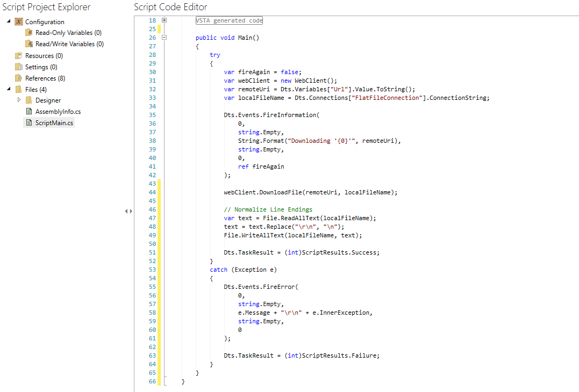Image resolution: width=579 pixels, height=392 pixels.
Task: Collapse the Main method at line 26
Action: (x=165, y=38)
